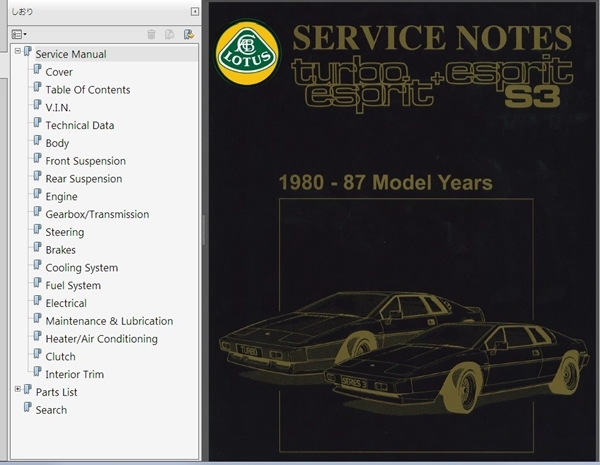600x465 pixels.
Task: Open the Electrical bookmark
Action: tap(66, 303)
